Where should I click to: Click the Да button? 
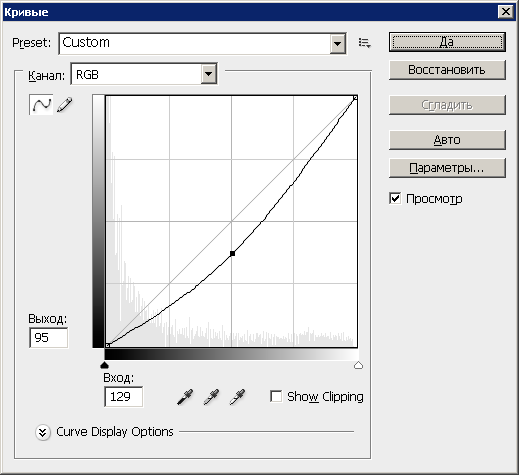pyautogui.click(x=447, y=42)
